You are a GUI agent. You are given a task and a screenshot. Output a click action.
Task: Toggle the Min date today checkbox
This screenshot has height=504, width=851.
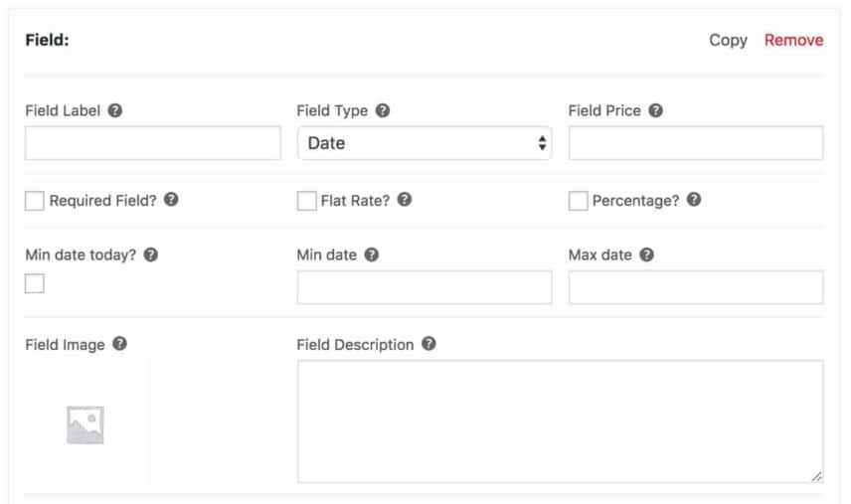coord(34,283)
